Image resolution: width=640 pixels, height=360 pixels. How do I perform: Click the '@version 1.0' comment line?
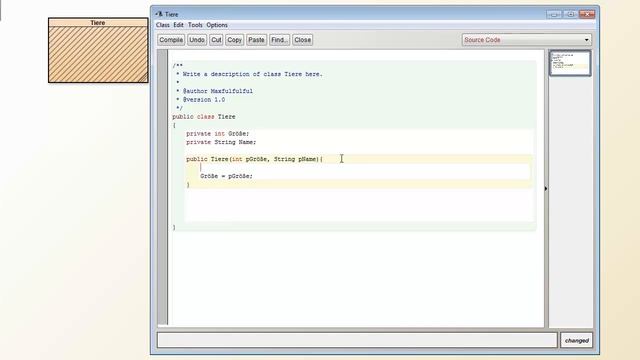[x=204, y=100]
